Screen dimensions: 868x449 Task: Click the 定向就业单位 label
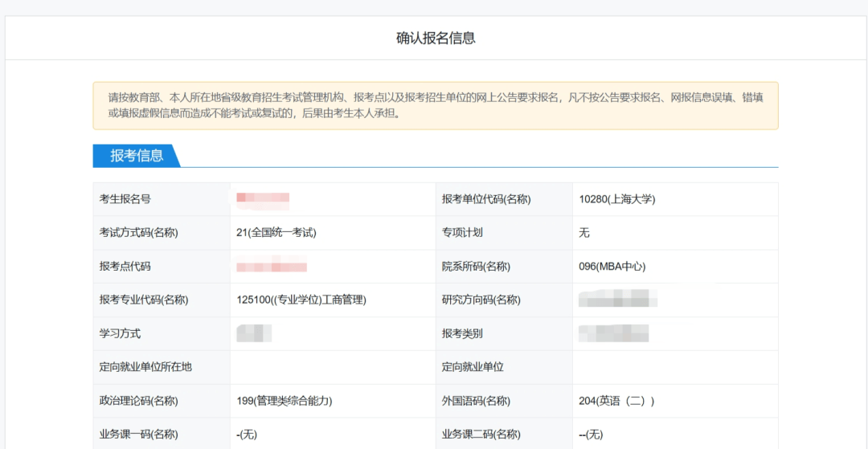(473, 367)
